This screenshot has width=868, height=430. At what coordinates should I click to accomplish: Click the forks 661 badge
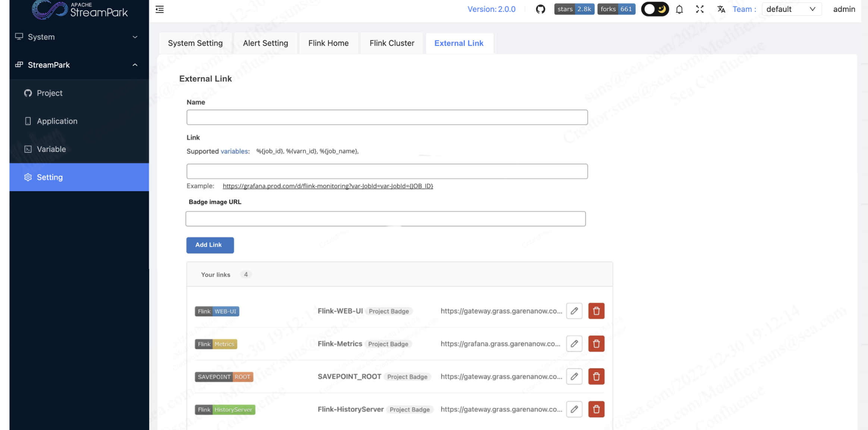(616, 9)
